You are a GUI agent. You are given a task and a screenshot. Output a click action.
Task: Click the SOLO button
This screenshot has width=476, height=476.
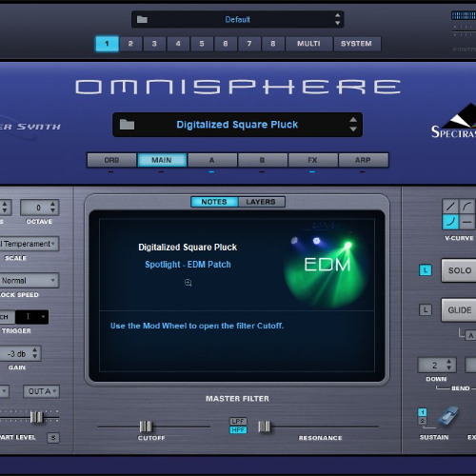click(459, 270)
